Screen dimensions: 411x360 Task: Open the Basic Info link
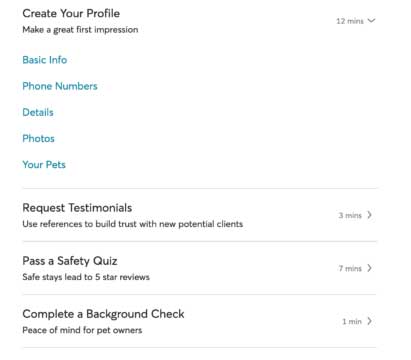(x=45, y=60)
